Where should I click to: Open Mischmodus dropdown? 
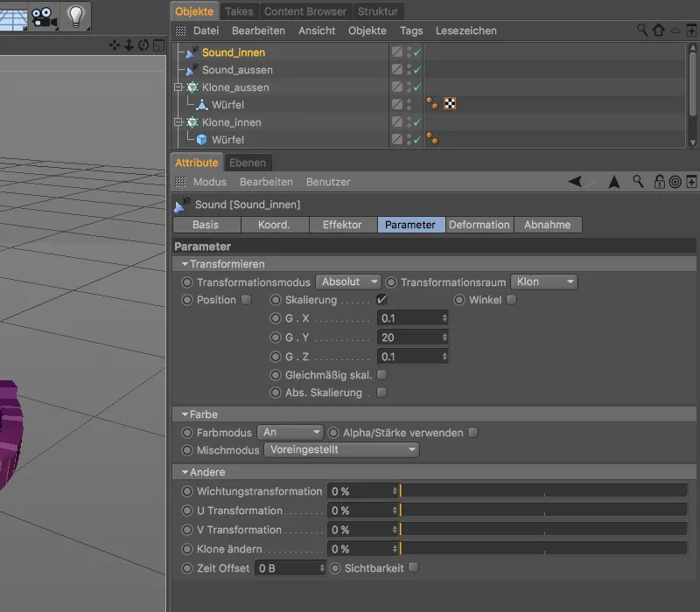coord(341,449)
